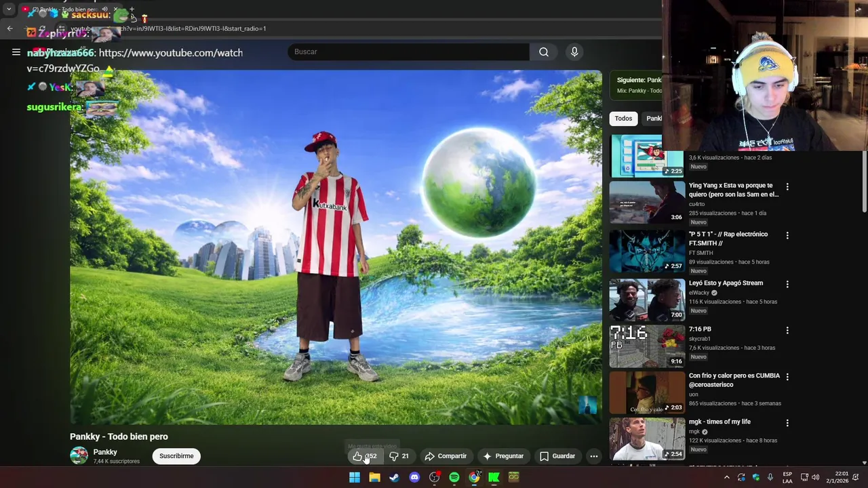The image size is (868, 488).
Task: Open options menu for 7:16 PB video
Action: tap(787, 330)
